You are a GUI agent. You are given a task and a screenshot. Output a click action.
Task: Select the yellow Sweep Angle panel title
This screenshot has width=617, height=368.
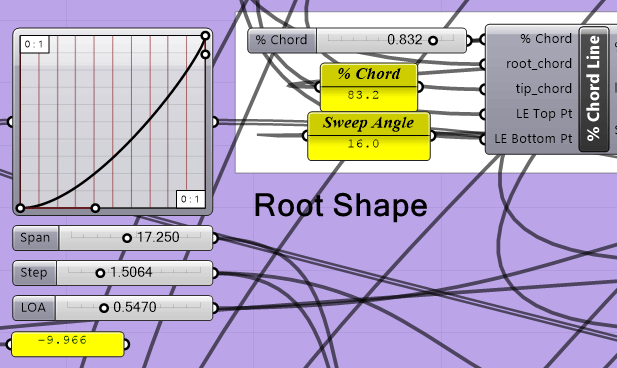[x=368, y=123]
